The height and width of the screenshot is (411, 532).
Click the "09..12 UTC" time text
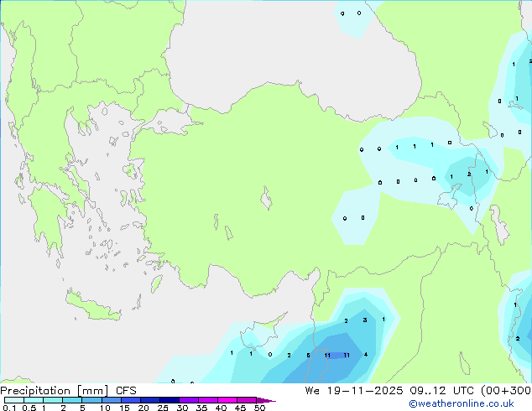(x=441, y=391)
